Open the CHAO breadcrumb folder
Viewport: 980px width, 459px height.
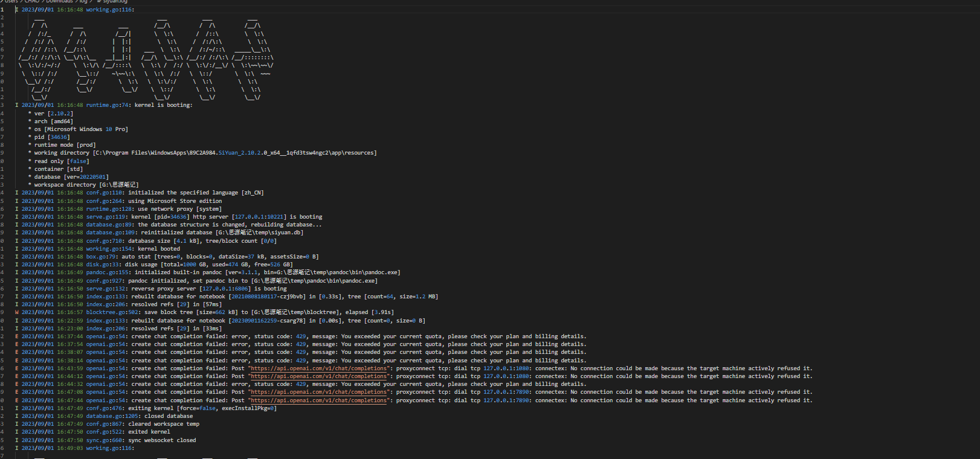pyautogui.click(x=31, y=2)
